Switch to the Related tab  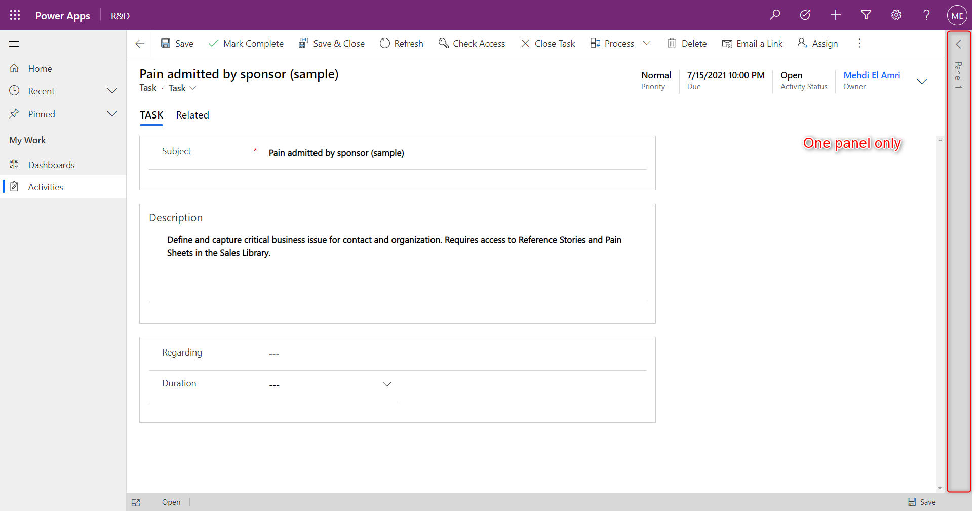coord(192,115)
